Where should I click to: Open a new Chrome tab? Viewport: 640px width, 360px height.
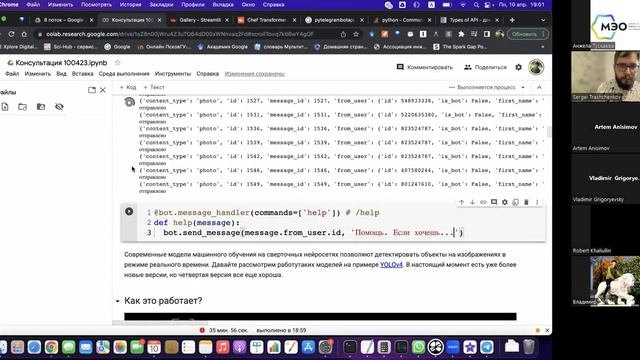pos(512,20)
